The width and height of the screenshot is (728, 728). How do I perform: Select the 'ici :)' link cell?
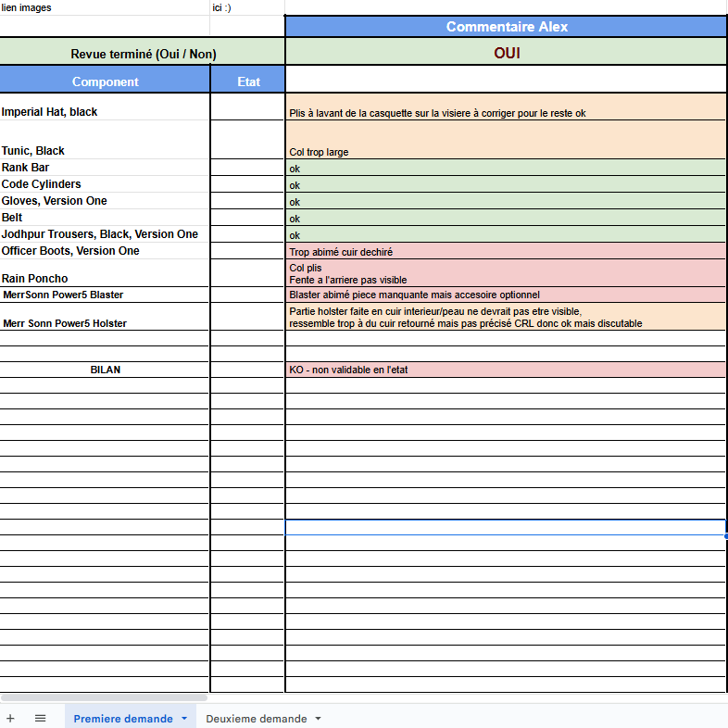pyautogui.click(x=246, y=7)
